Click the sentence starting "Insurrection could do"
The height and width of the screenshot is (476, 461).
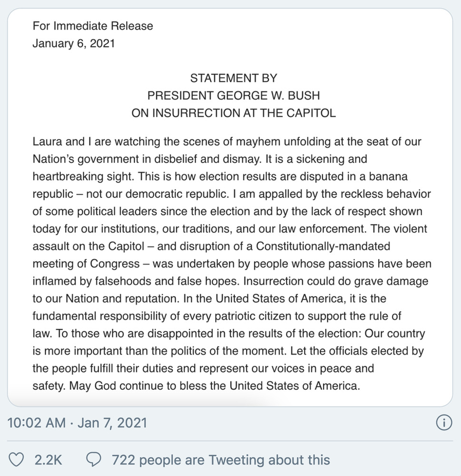336,281
